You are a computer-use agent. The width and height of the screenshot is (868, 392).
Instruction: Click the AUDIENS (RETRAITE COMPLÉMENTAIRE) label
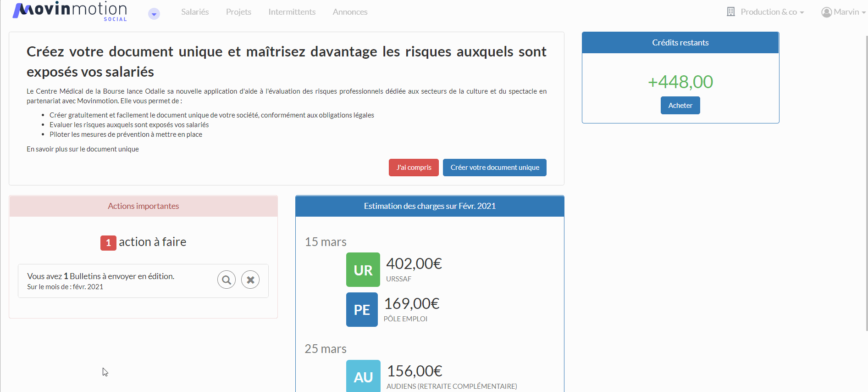(452, 386)
